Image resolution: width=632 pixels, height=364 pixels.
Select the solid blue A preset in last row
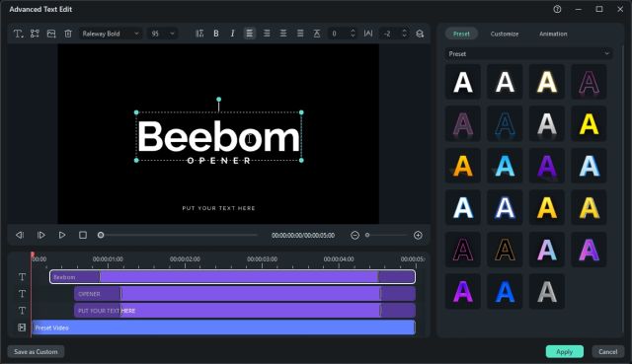click(505, 291)
